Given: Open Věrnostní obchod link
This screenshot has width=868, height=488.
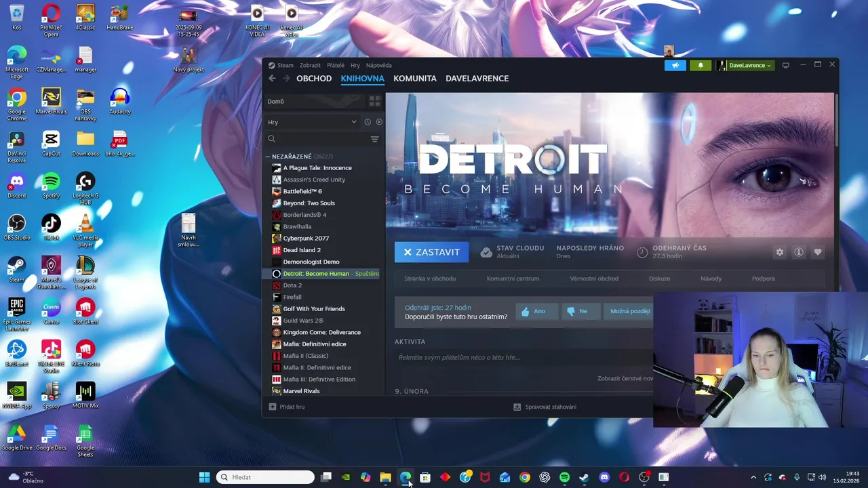Looking at the screenshot, I should (594, 279).
